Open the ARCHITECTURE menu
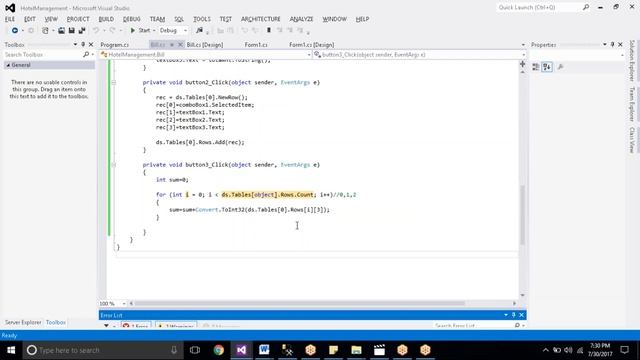 (260, 19)
